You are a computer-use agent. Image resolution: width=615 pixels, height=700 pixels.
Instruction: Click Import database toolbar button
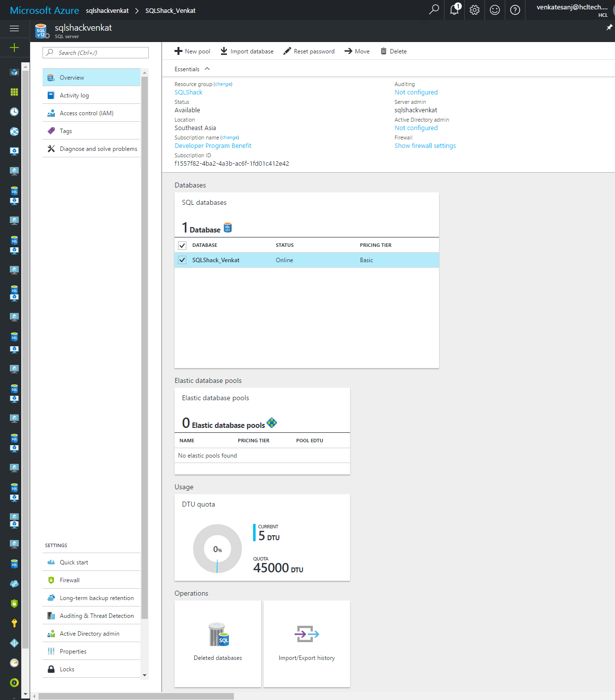pyautogui.click(x=247, y=51)
